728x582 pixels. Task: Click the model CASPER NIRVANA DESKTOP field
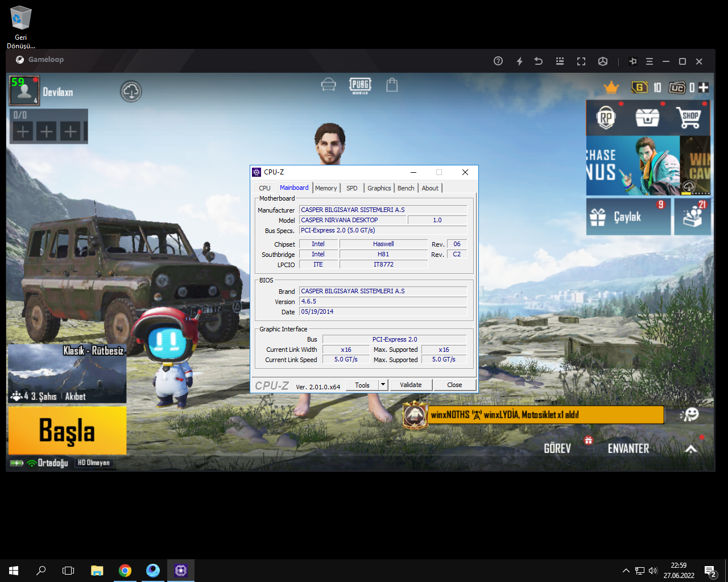[x=353, y=220]
